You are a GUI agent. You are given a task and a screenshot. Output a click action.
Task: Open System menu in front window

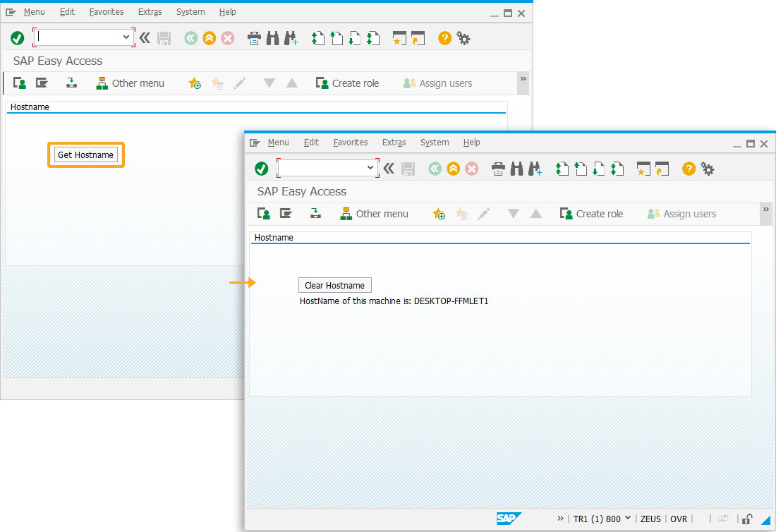click(x=435, y=143)
